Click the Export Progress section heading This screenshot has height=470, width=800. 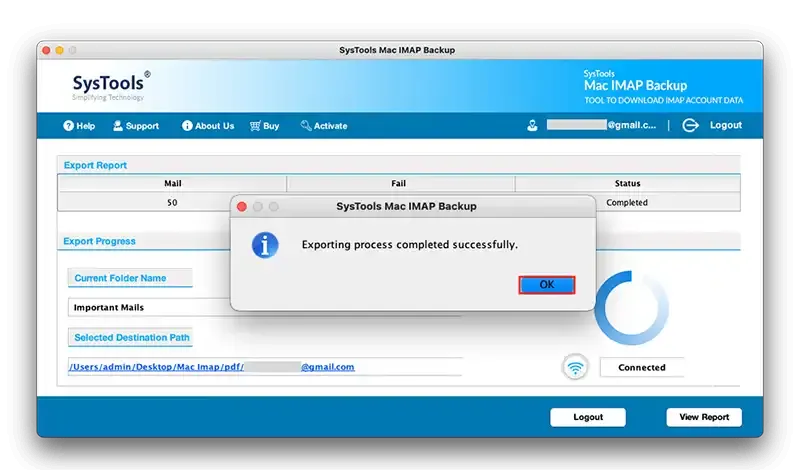99,241
